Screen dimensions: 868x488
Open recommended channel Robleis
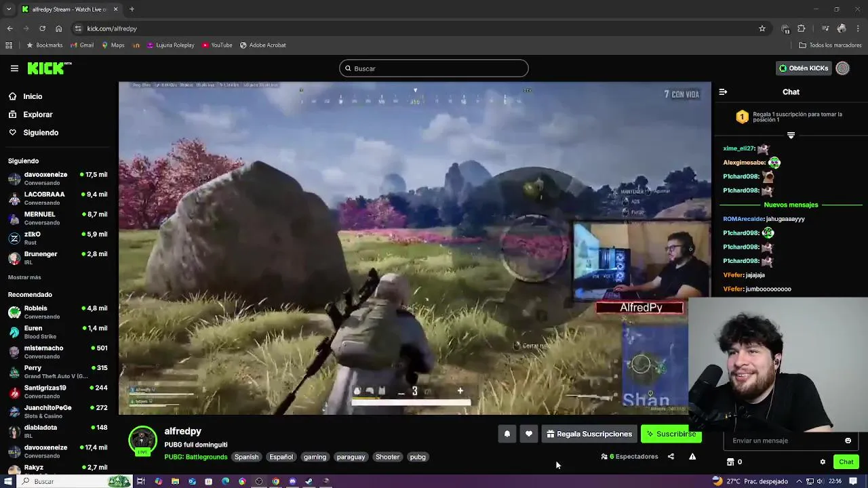point(58,312)
